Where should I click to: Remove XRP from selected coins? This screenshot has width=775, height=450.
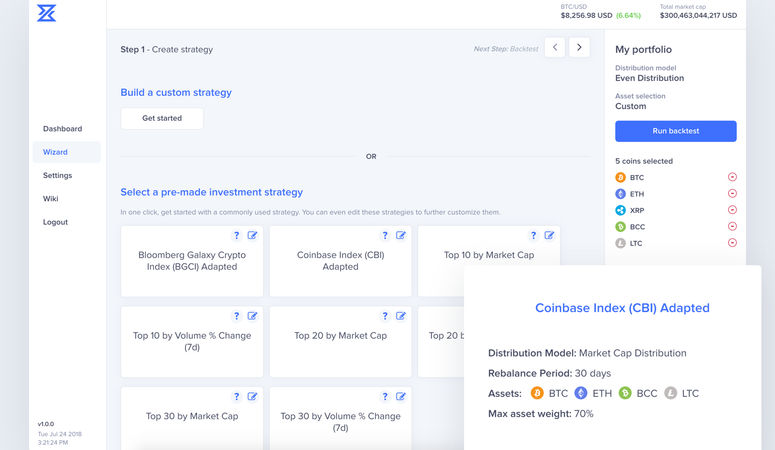[732, 210]
